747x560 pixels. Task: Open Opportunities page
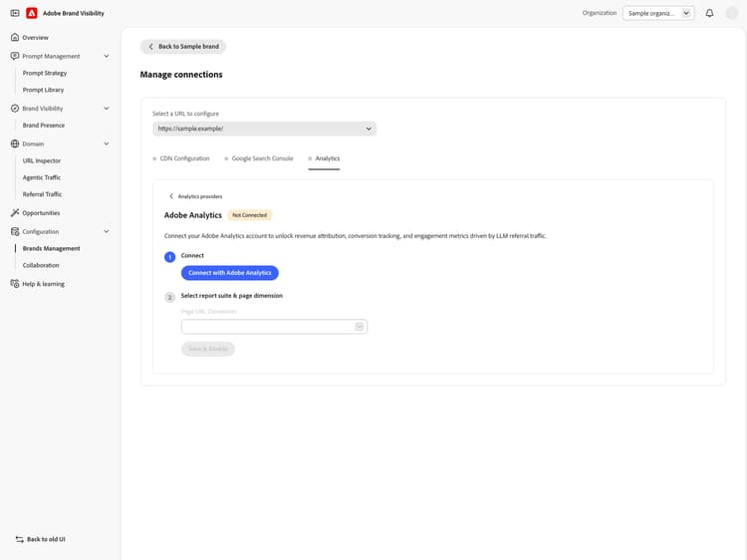(x=41, y=212)
